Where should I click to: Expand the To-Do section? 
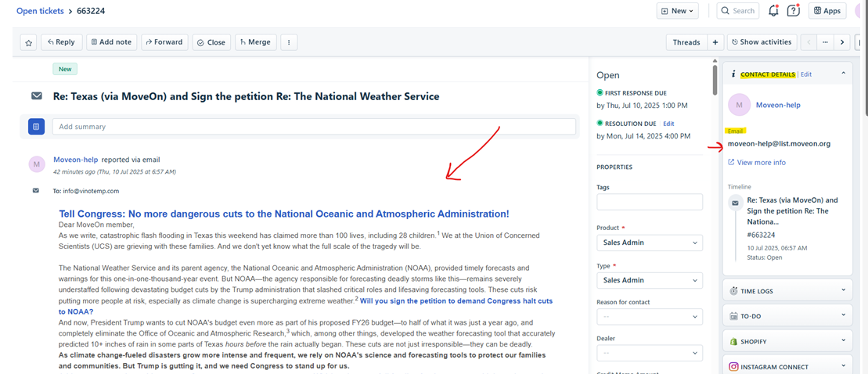[844, 315]
